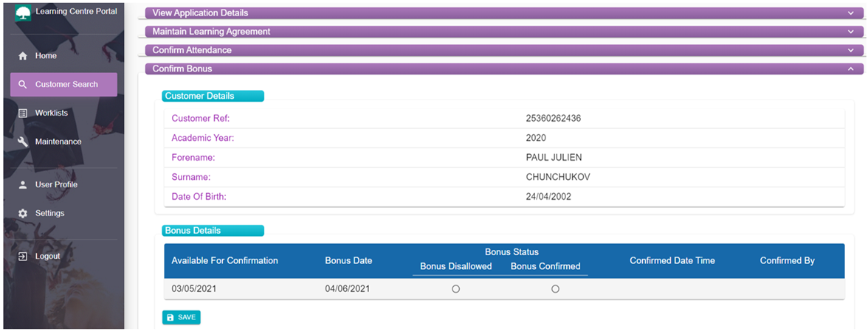Expand the Maintain Learning Agreement chevron
This screenshot has width=868, height=334.
[x=851, y=32]
